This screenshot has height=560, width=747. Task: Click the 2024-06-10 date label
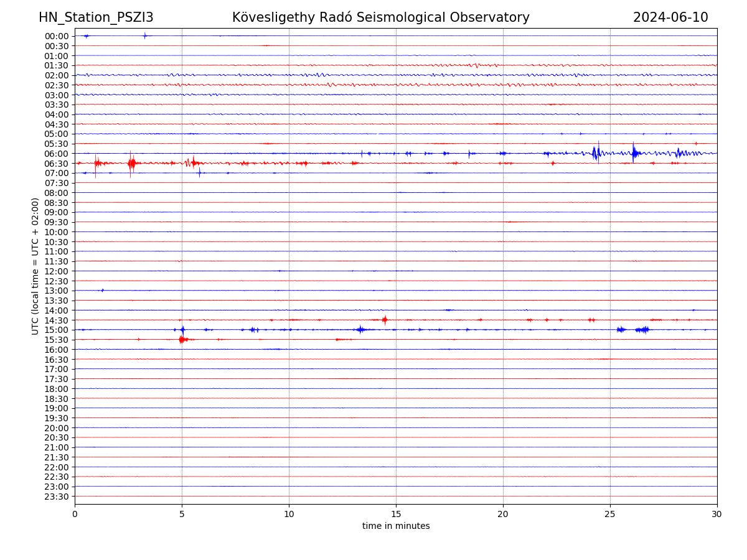(670, 17)
